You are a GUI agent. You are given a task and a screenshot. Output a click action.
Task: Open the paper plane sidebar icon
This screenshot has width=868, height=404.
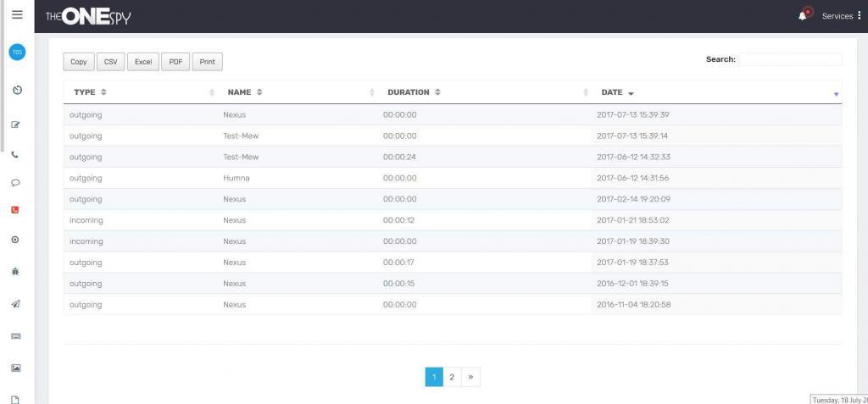point(15,305)
